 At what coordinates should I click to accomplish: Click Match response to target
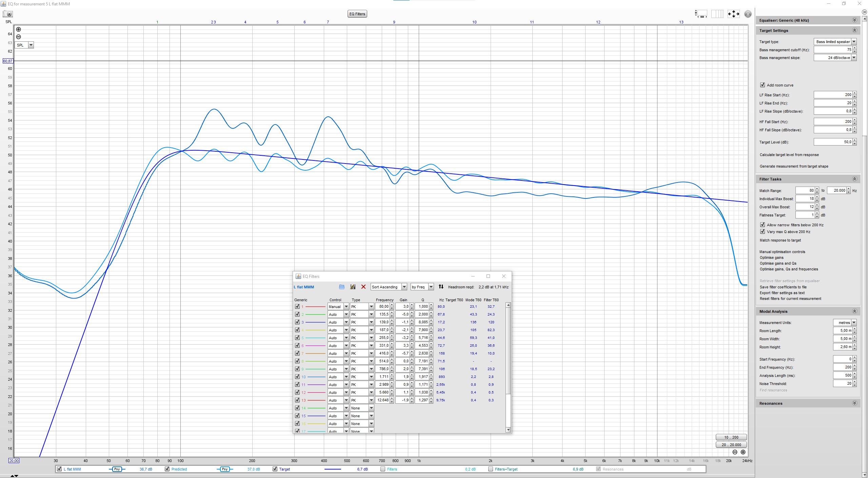(780, 240)
